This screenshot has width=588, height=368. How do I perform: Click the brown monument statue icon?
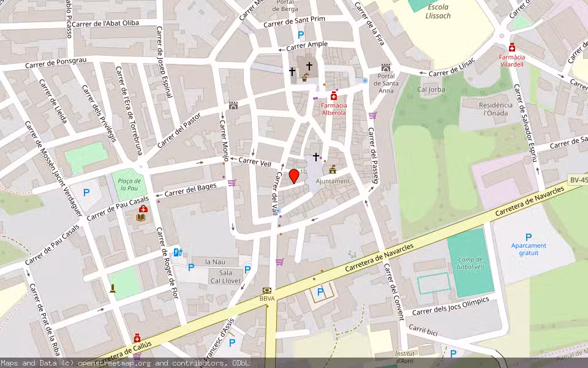click(113, 288)
